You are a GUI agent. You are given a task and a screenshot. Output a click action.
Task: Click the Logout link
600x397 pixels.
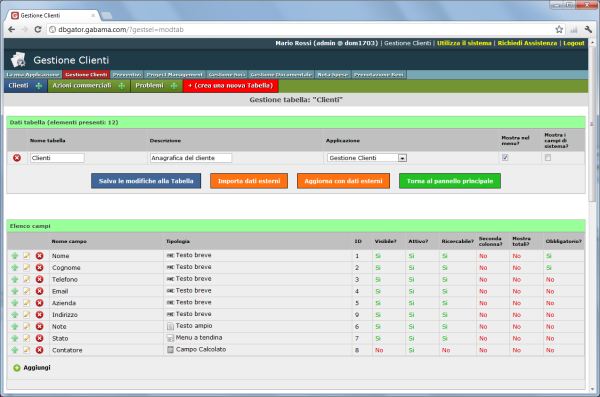(x=574, y=43)
